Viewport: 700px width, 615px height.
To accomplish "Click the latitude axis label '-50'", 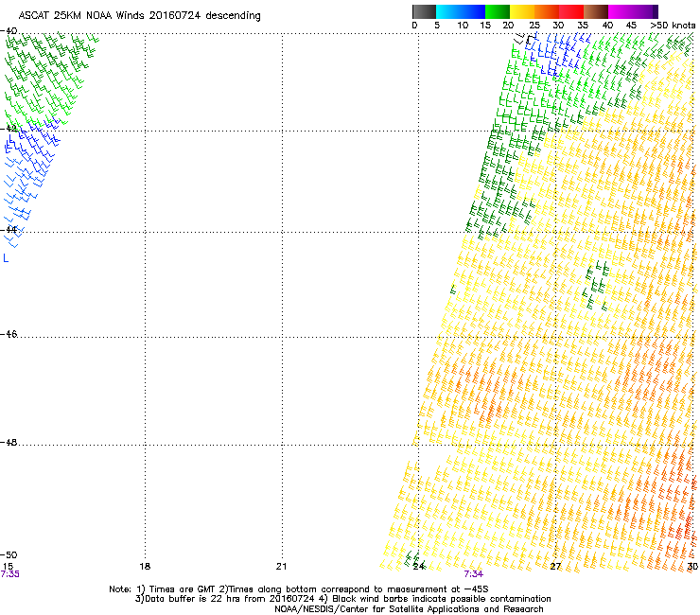I will tap(9, 555).
